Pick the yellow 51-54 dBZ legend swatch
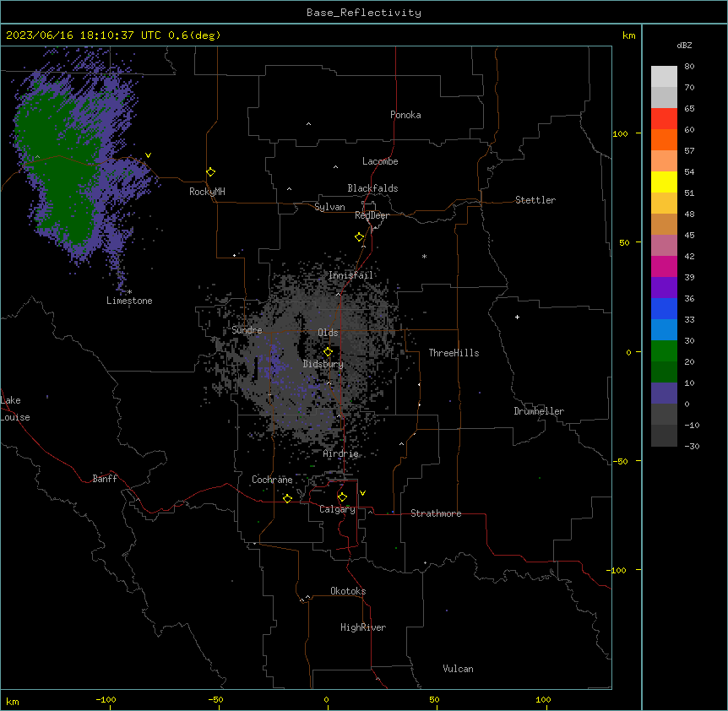Image resolution: width=728 pixels, height=711 pixels. pos(664,182)
